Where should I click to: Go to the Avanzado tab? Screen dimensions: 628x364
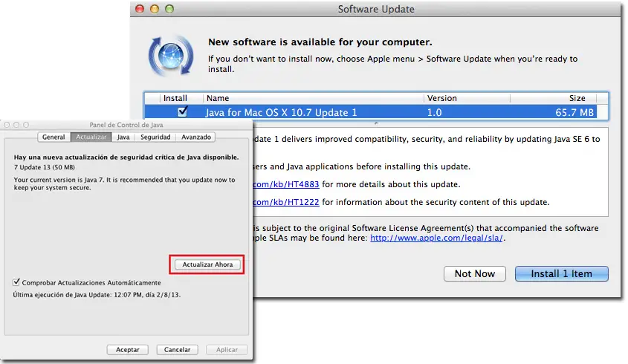click(x=196, y=137)
